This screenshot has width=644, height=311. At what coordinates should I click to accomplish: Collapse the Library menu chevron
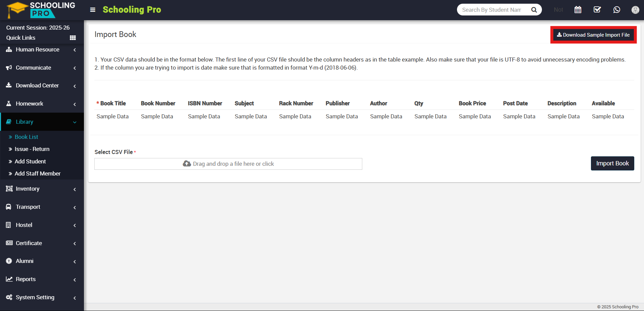[75, 122]
